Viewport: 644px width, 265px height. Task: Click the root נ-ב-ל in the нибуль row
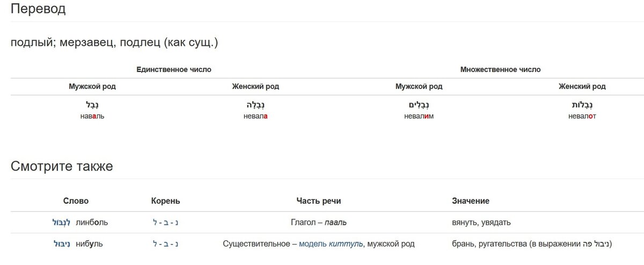(166, 244)
